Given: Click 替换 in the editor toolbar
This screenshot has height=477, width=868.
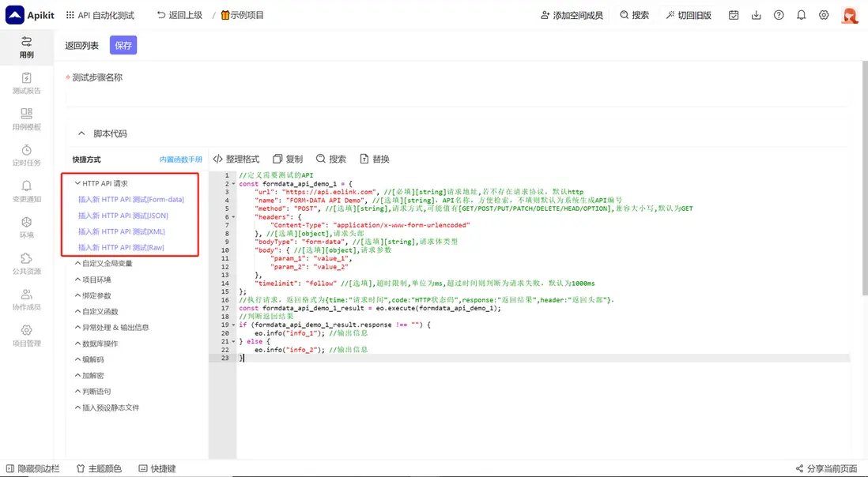Looking at the screenshot, I should [375, 160].
